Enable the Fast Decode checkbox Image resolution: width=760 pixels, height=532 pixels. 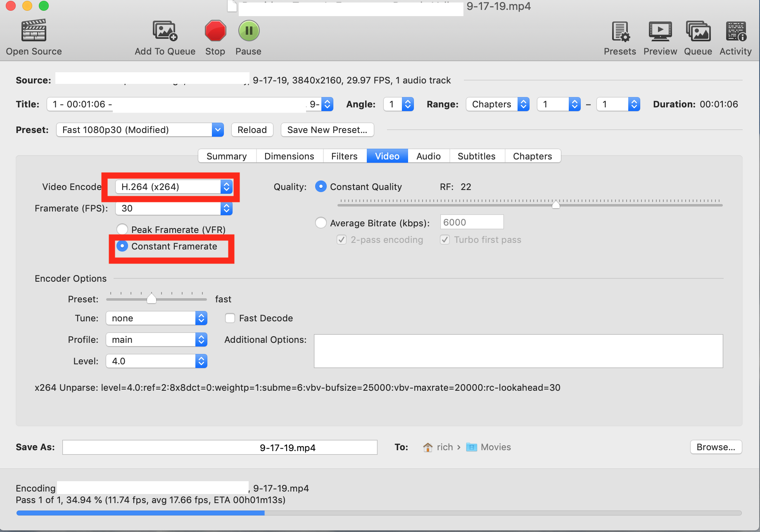pyautogui.click(x=230, y=318)
